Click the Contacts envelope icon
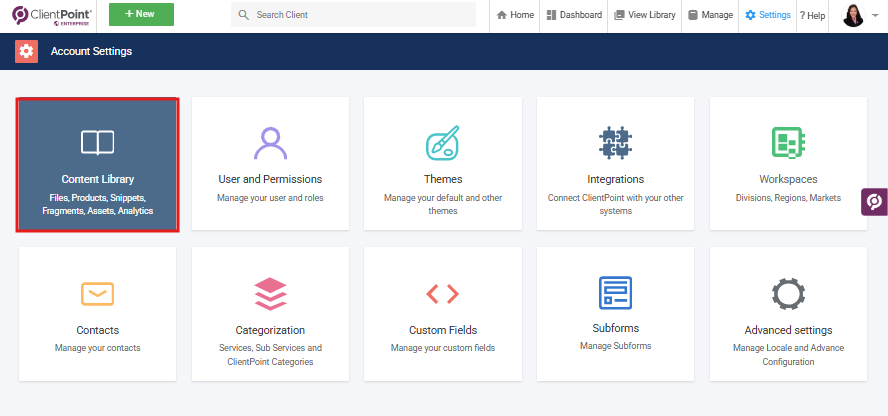 pyautogui.click(x=97, y=294)
